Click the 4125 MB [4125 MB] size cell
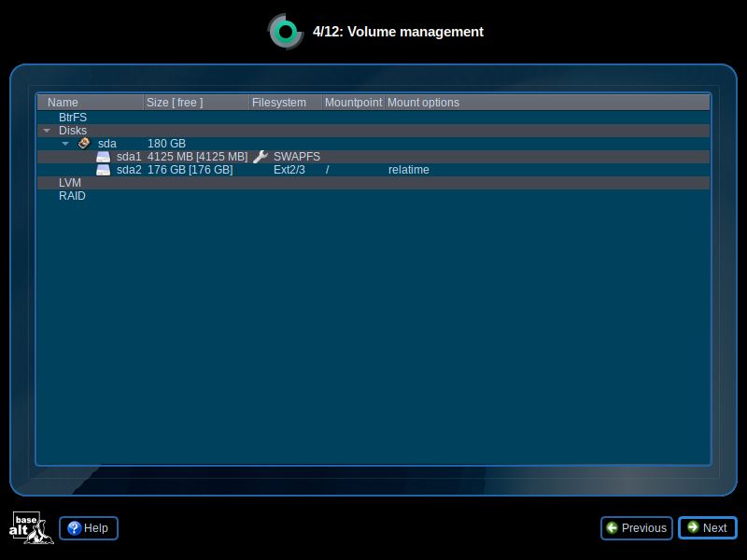Screen dimensions: 747x560 click(198, 157)
